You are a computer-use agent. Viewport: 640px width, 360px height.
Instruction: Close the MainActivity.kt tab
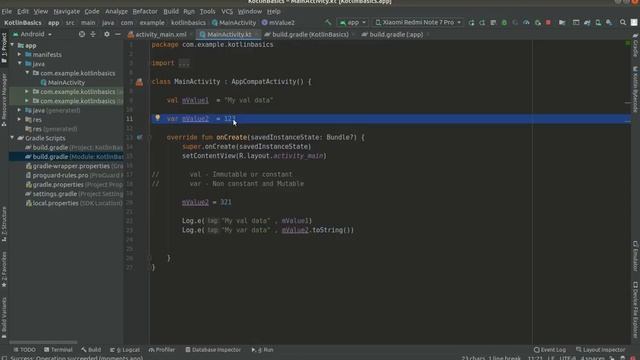pos(256,35)
